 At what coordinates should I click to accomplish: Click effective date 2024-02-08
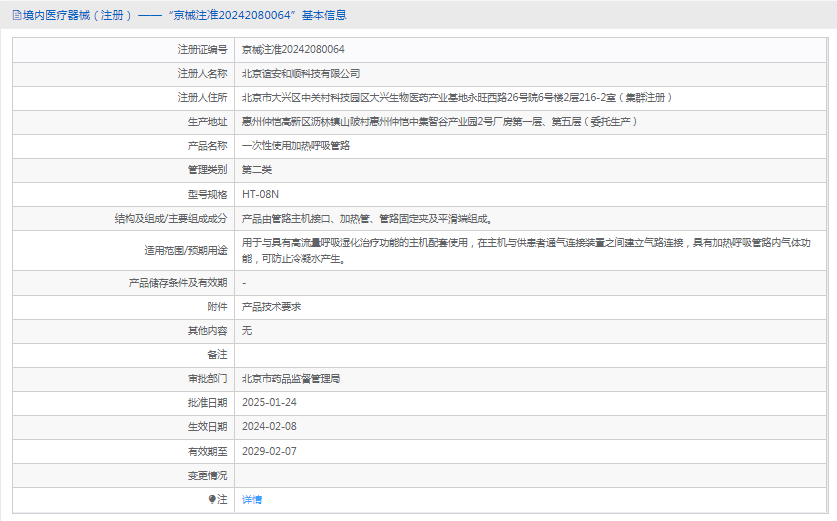(x=269, y=427)
